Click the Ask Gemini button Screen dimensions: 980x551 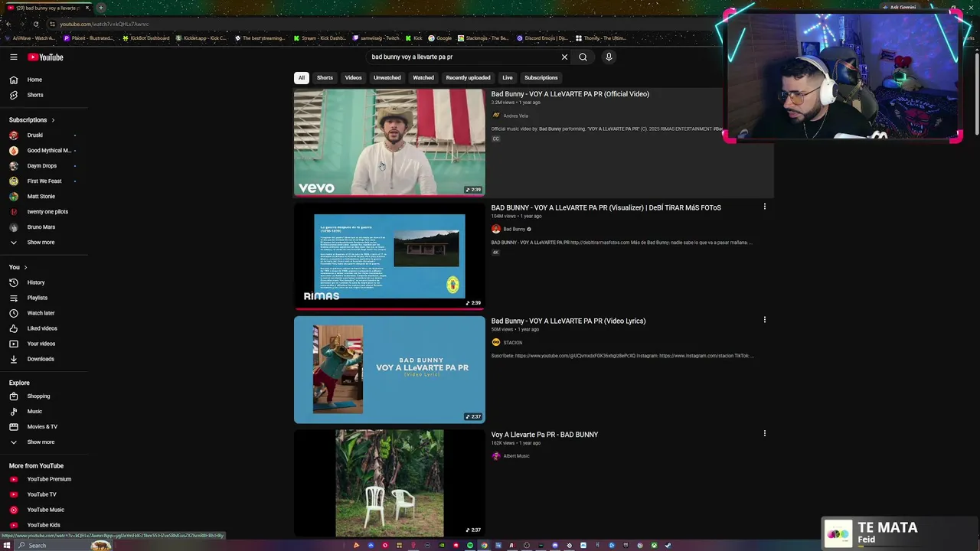click(899, 8)
